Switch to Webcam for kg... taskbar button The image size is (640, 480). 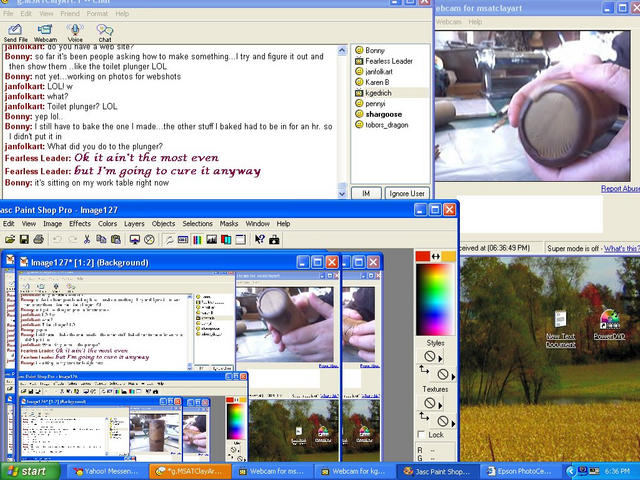click(x=353, y=471)
